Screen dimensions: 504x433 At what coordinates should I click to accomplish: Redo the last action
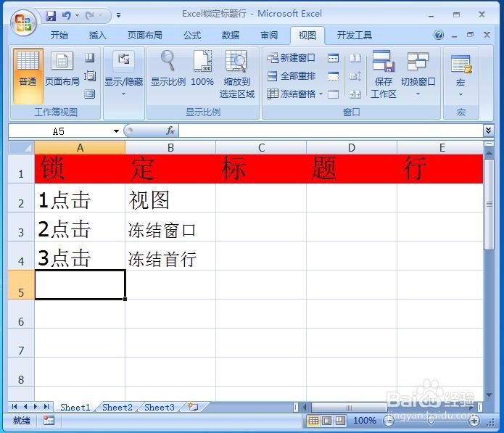pyautogui.click(x=90, y=15)
